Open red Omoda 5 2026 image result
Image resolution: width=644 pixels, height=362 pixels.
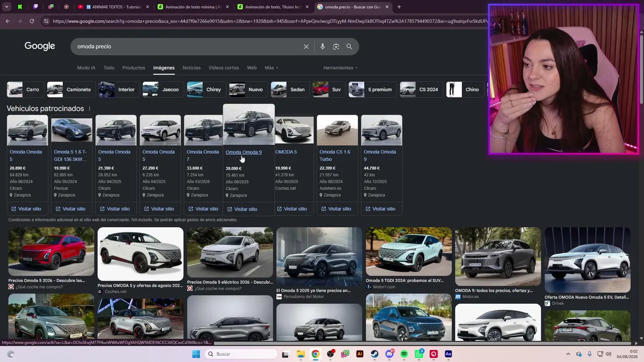tap(51, 252)
